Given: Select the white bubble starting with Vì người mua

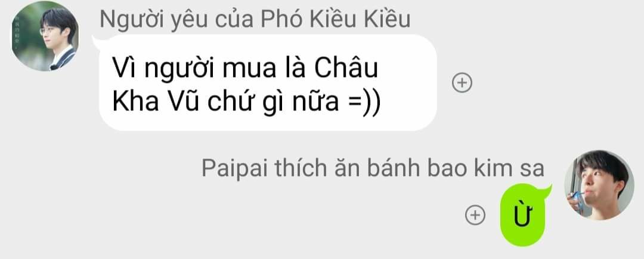Looking at the screenshot, I should tap(268, 82).
